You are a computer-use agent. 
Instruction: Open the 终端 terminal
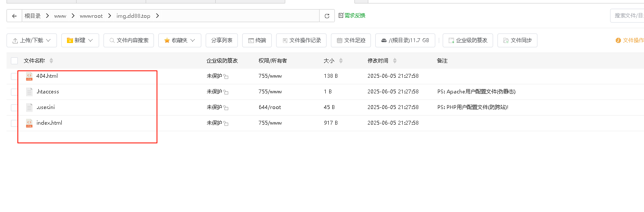coord(257,40)
